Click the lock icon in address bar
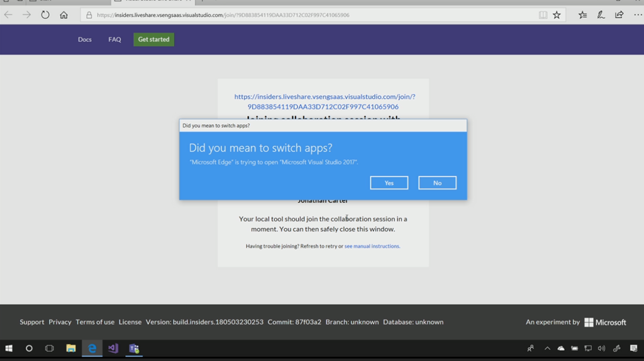 [x=89, y=15]
